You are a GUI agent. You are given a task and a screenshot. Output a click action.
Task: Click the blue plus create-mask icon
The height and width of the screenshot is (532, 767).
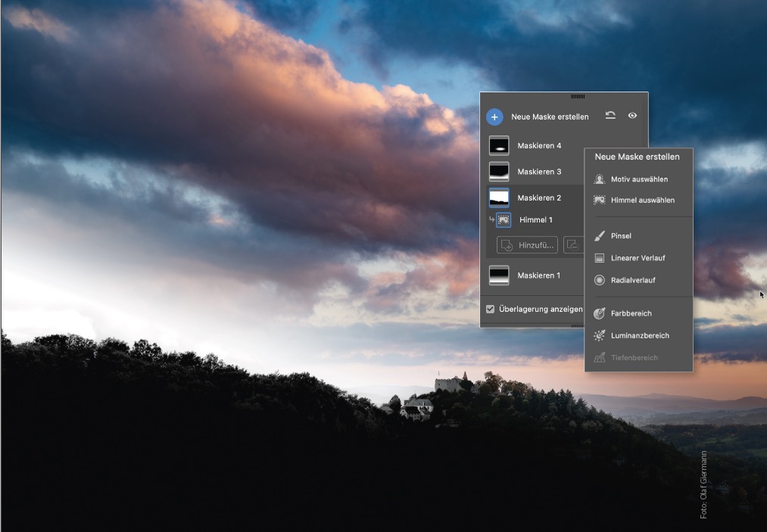tap(494, 117)
